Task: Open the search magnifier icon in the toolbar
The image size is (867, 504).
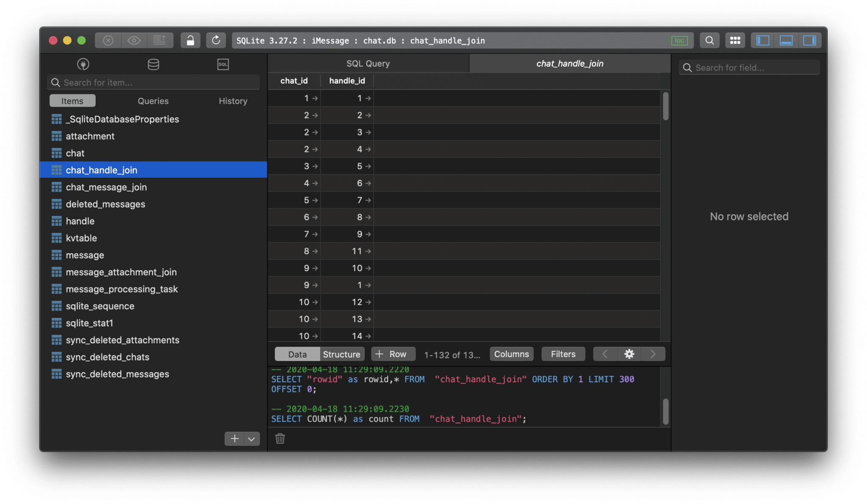Action: coord(710,40)
